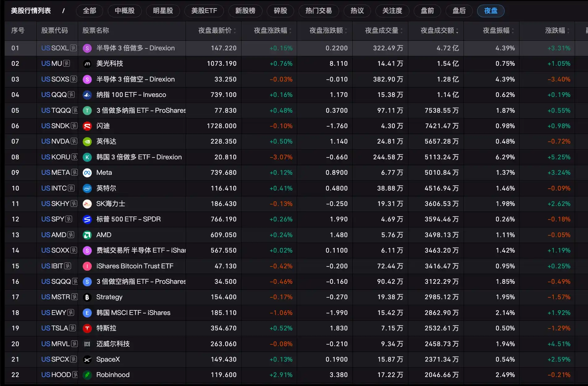
Task: Select the 明星股 tab
Action: click(x=163, y=11)
